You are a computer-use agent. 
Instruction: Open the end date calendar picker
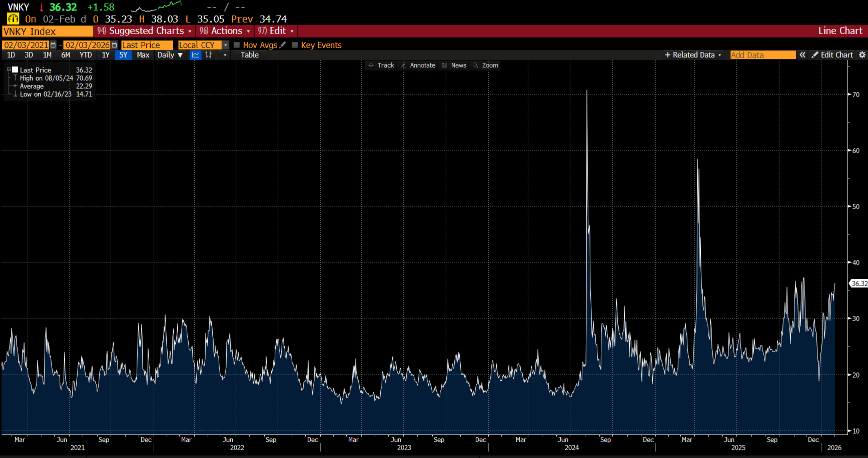point(114,45)
